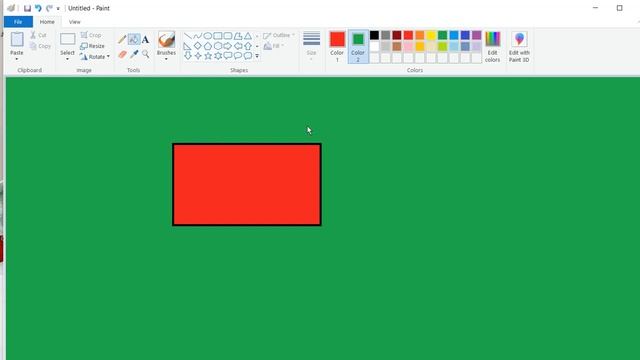Select the Magnifier tool

[145, 54]
